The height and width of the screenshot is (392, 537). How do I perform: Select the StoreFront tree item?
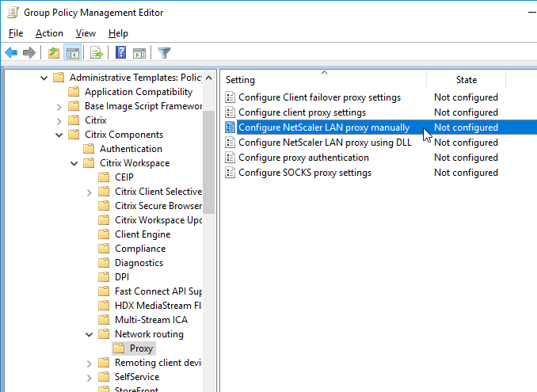coord(137,389)
